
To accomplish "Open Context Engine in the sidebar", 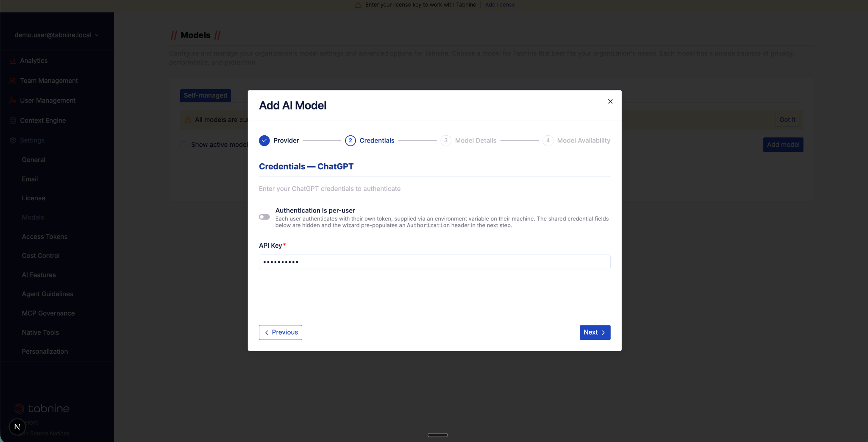I will pyautogui.click(x=43, y=120).
